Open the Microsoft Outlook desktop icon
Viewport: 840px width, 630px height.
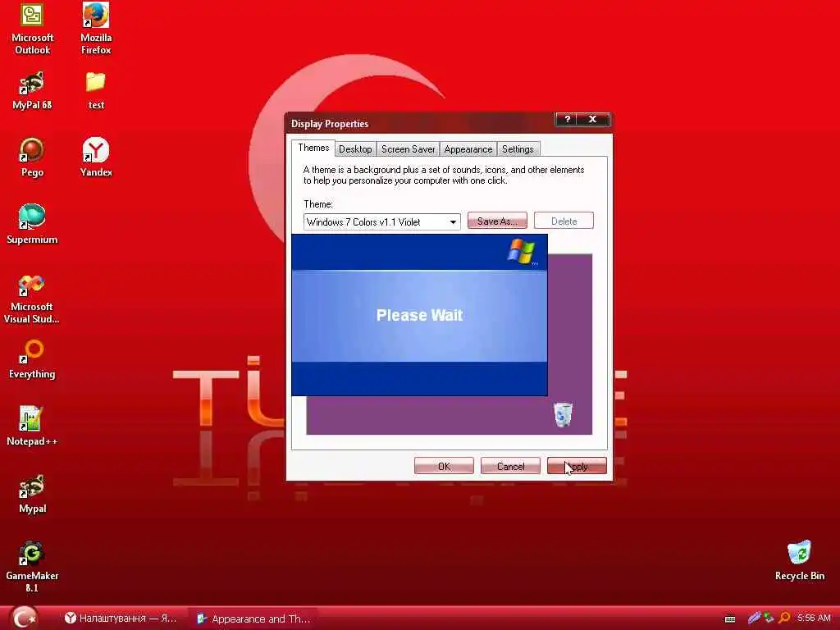[32, 28]
